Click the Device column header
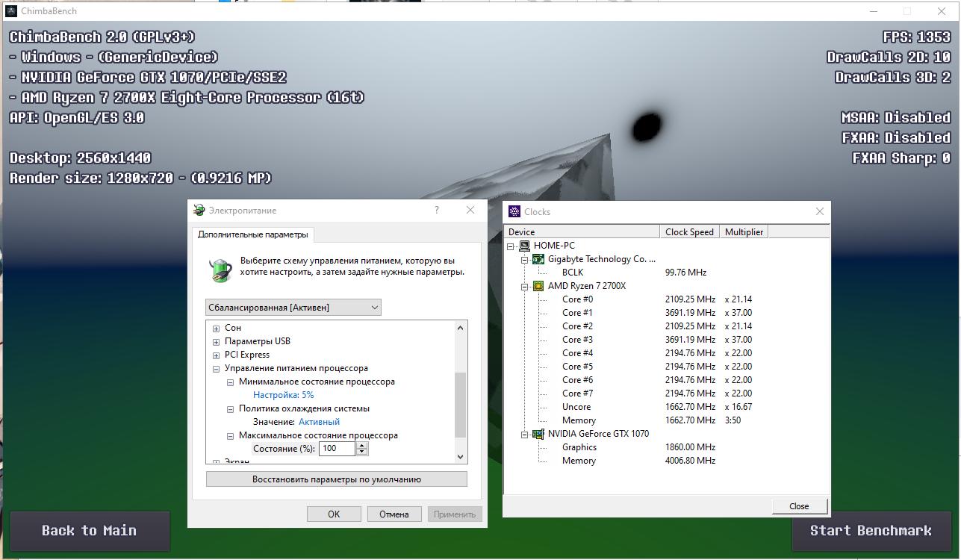The height and width of the screenshot is (560, 961). point(582,231)
